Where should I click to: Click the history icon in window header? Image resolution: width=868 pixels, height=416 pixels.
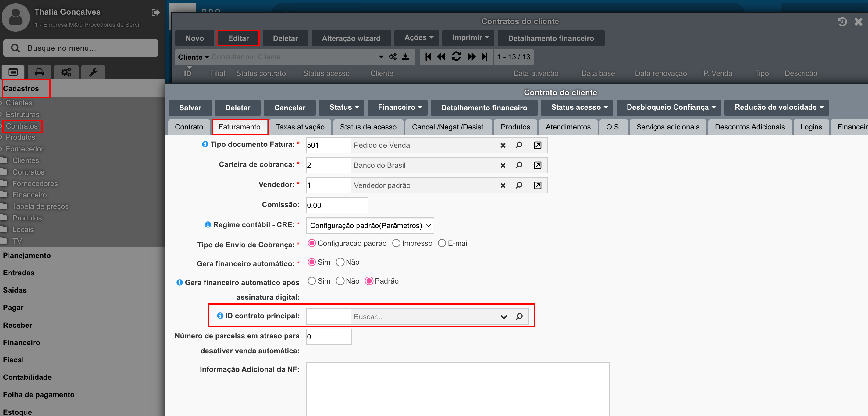pyautogui.click(x=842, y=22)
